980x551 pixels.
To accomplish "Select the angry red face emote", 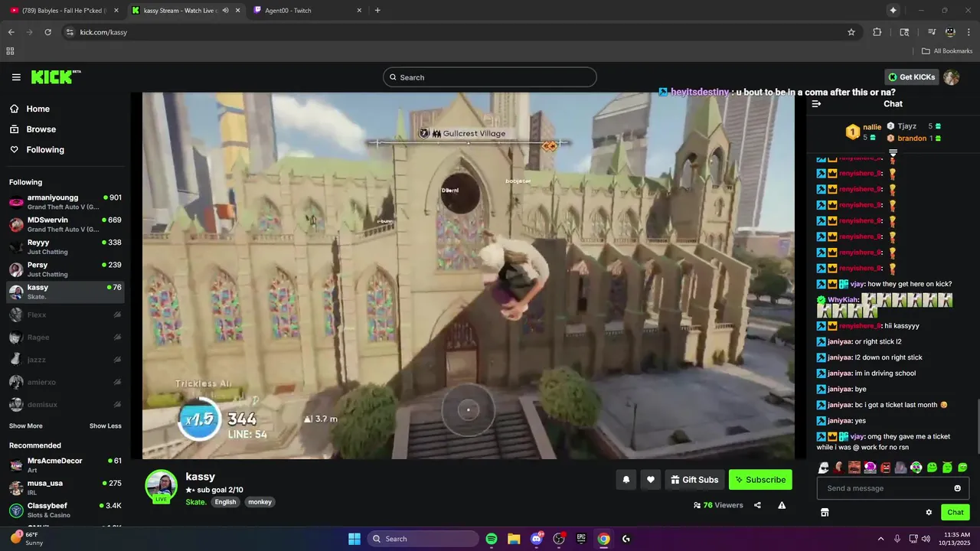I will click(886, 467).
